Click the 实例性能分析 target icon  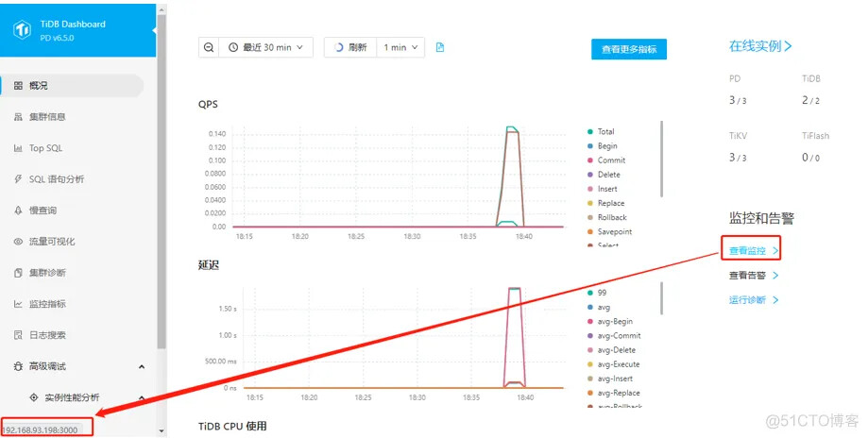34,397
